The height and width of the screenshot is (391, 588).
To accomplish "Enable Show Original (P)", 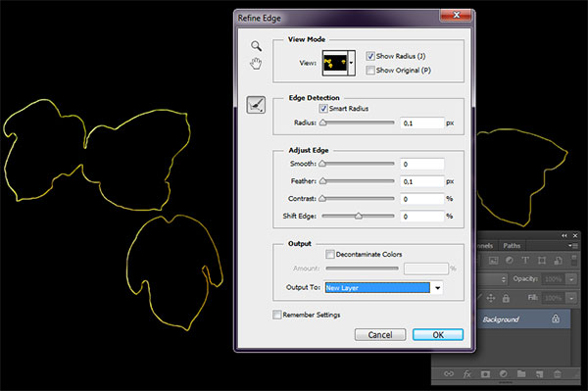I will point(370,71).
